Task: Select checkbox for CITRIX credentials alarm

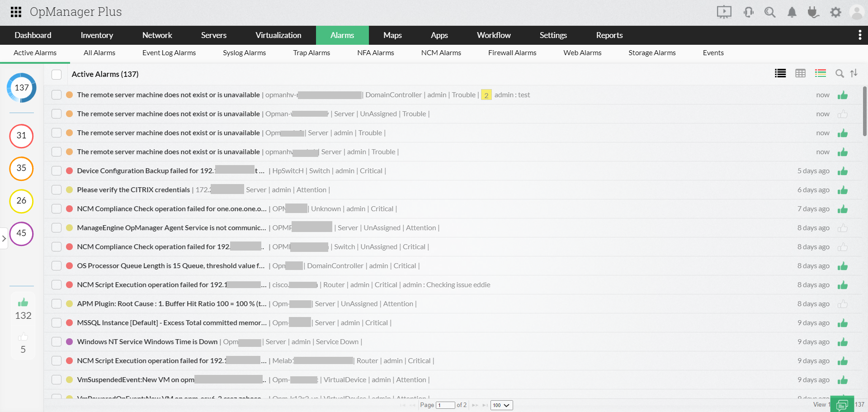Action: click(57, 190)
